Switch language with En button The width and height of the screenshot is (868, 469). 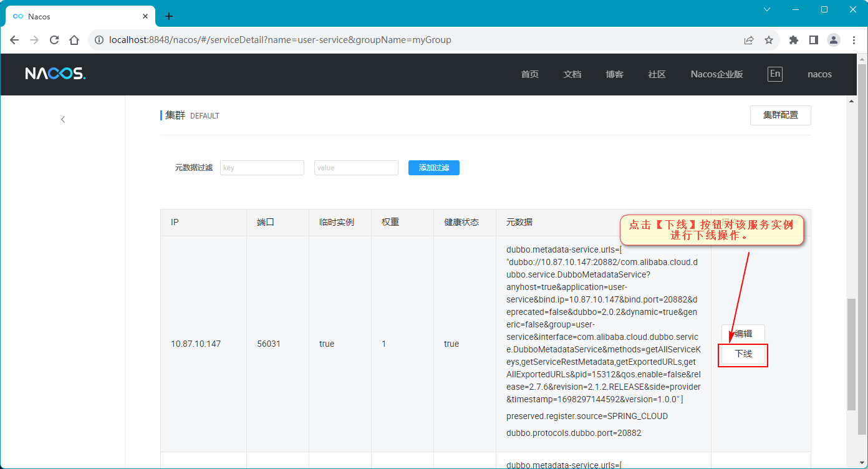pos(775,74)
